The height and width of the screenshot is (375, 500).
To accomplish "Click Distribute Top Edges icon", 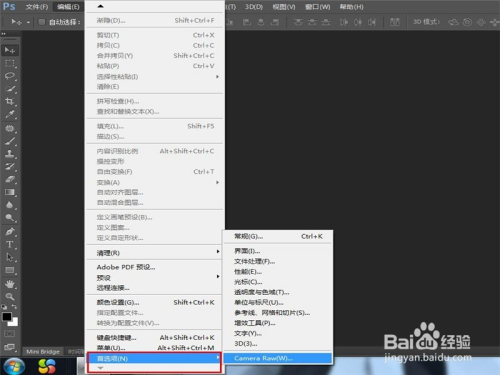I will (298, 22).
